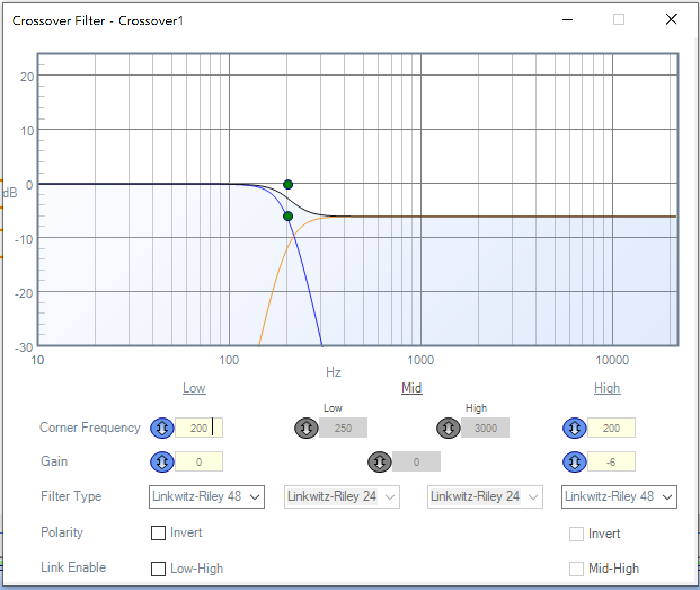Click the Mid Low corner frequency field showing 250
This screenshot has height=590, width=700.
coord(343,428)
